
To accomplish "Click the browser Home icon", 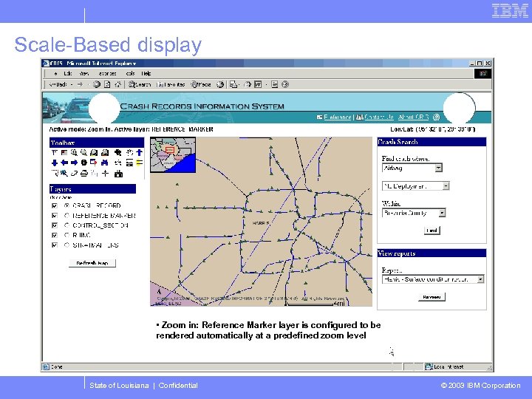I will tap(118, 84).
